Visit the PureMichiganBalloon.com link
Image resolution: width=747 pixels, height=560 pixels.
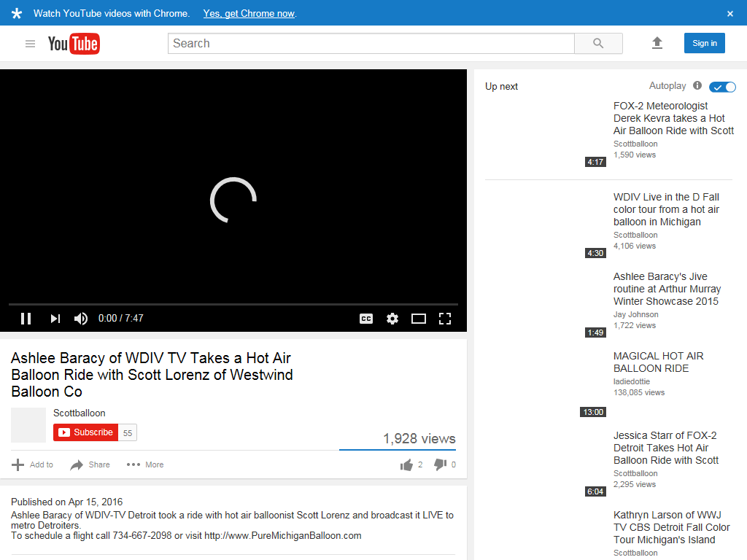(282, 536)
